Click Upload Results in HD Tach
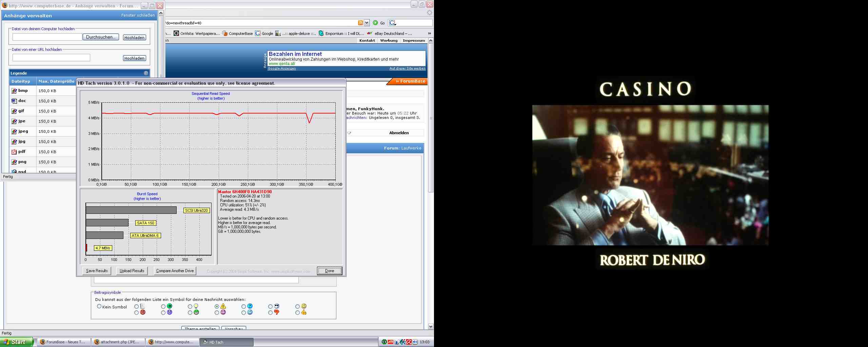The width and height of the screenshot is (868, 347). [x=132, y=271]
